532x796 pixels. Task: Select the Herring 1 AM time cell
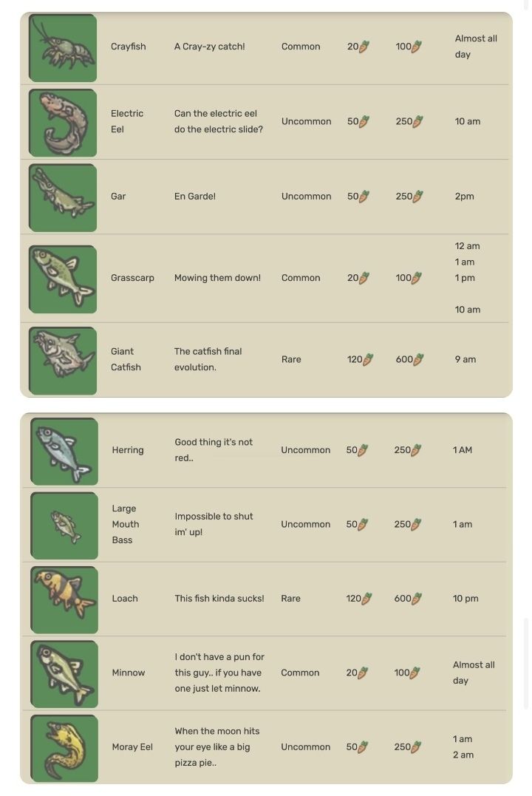click(463, 450)
